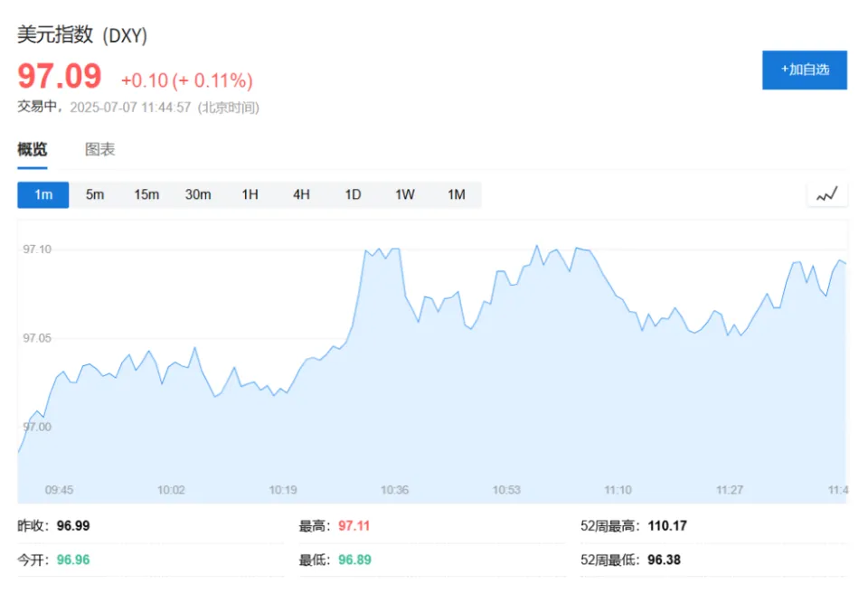Click the 10:19 time axis label
Image resolution: width=868 pixels, height=593 pixels.
point(283,490)
